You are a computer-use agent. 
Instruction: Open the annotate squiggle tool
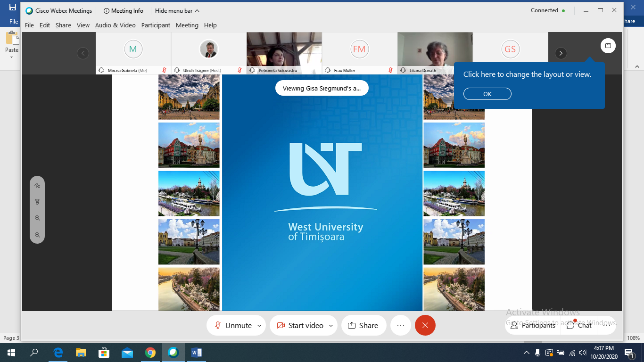pyautogui.click(x=37, y=186)
